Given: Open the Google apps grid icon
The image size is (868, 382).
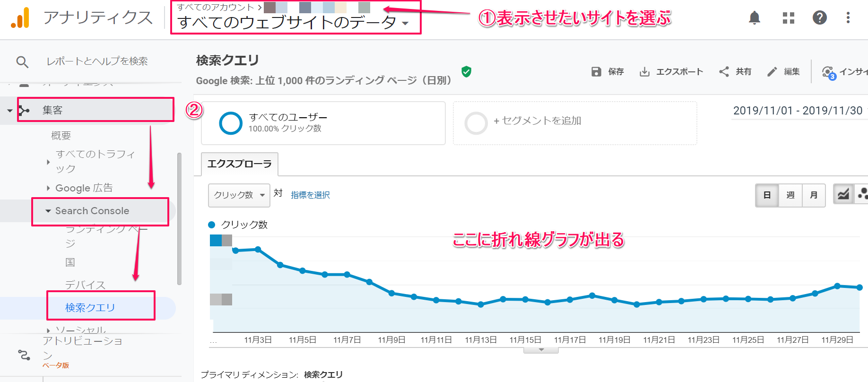Looking at the screenshot, I should pos(788,18).
